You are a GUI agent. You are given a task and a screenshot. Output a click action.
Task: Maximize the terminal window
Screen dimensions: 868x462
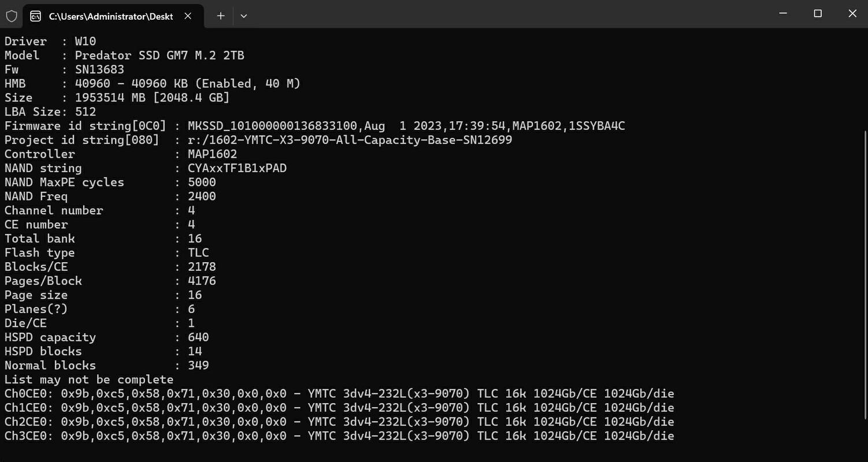[x=818, y=13]
